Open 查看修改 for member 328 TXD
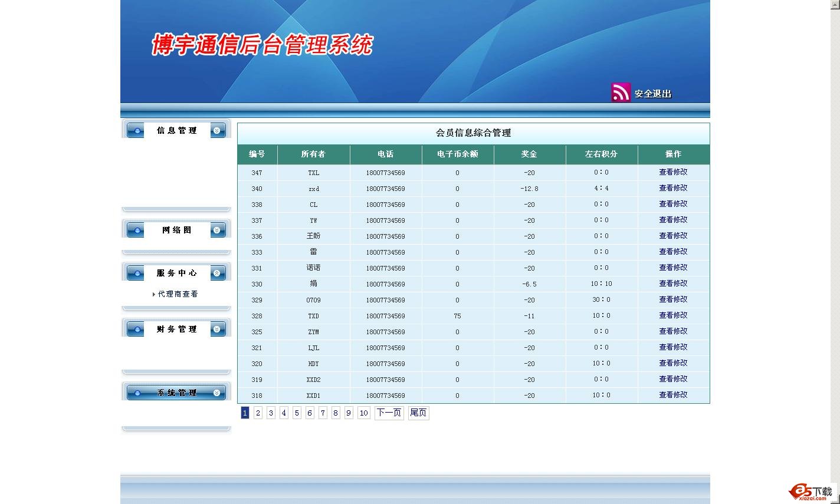The image size is (840, 504). (673, 315)
